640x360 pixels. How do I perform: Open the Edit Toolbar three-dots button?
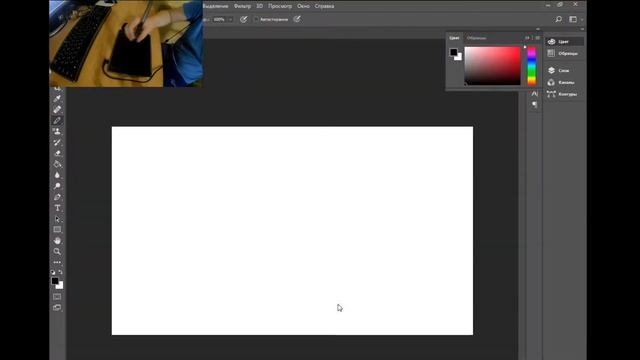tap(57, 262)
